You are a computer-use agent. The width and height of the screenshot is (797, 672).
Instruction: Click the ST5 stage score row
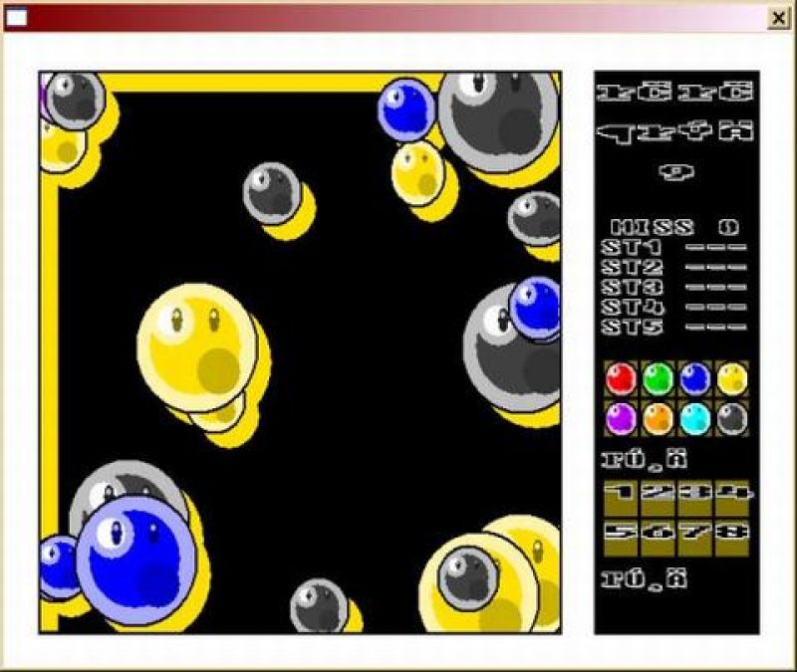(x=675, y=327)
